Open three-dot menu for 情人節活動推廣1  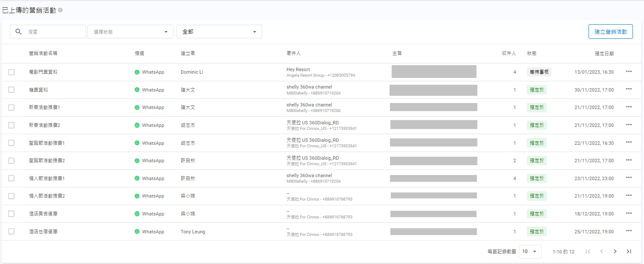coord(628,178)
